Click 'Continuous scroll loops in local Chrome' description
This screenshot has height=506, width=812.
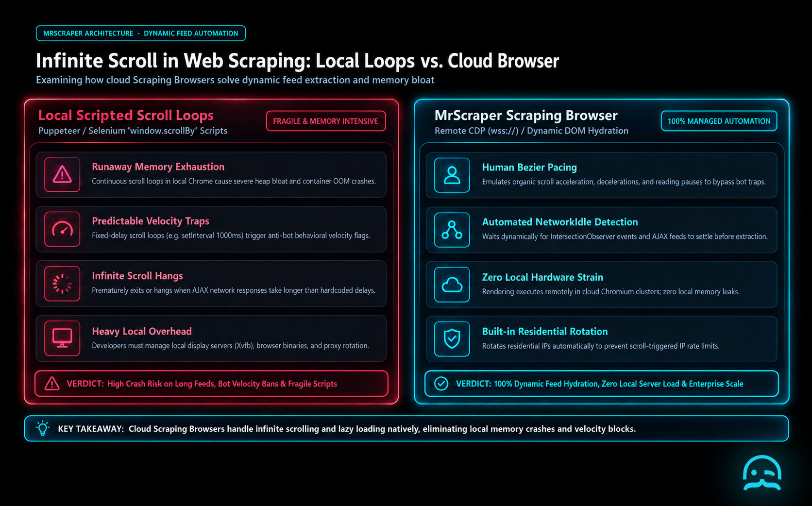234,181
